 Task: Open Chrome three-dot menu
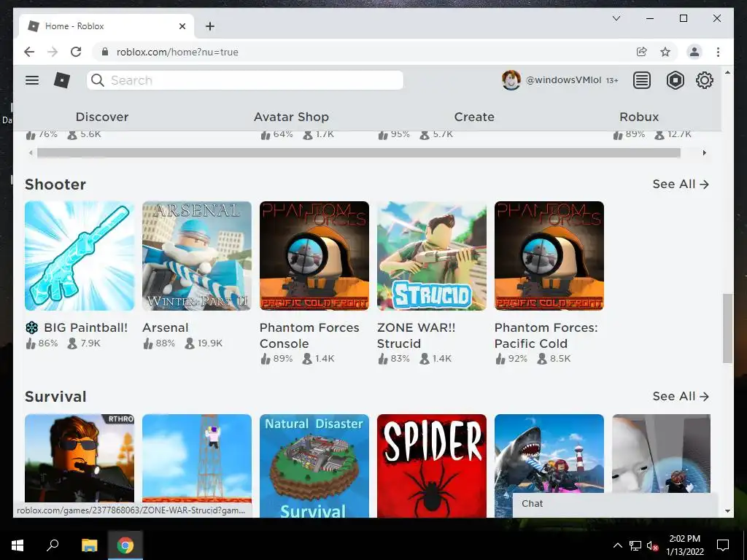tap(718, 52)
